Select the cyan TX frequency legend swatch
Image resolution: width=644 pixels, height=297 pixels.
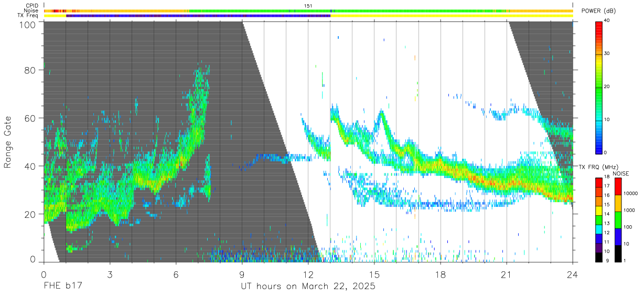point(598,229)
